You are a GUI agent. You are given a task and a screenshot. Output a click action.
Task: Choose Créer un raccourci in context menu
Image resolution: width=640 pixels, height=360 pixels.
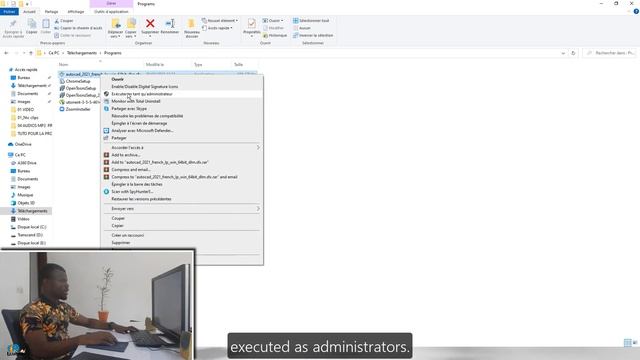point(127,236)
